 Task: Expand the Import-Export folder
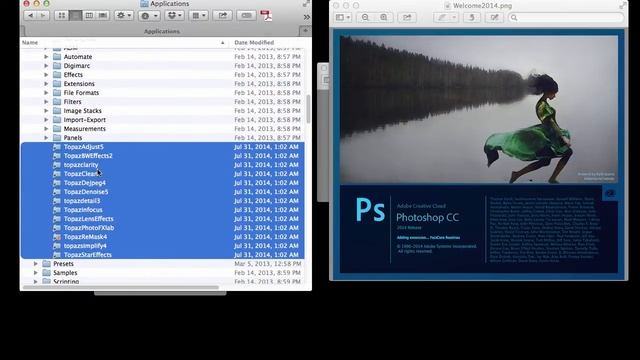click(46, 120)
